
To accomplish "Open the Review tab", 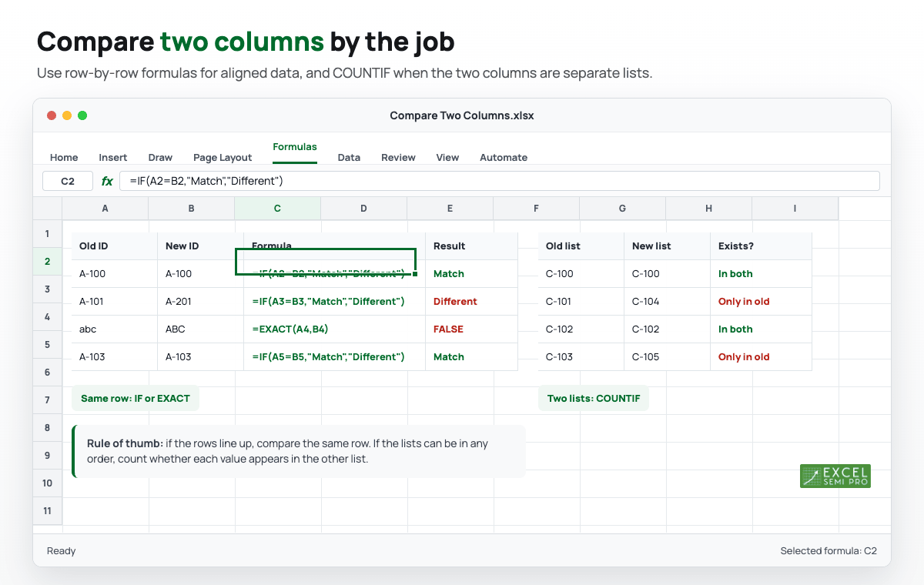I will 398,157.
